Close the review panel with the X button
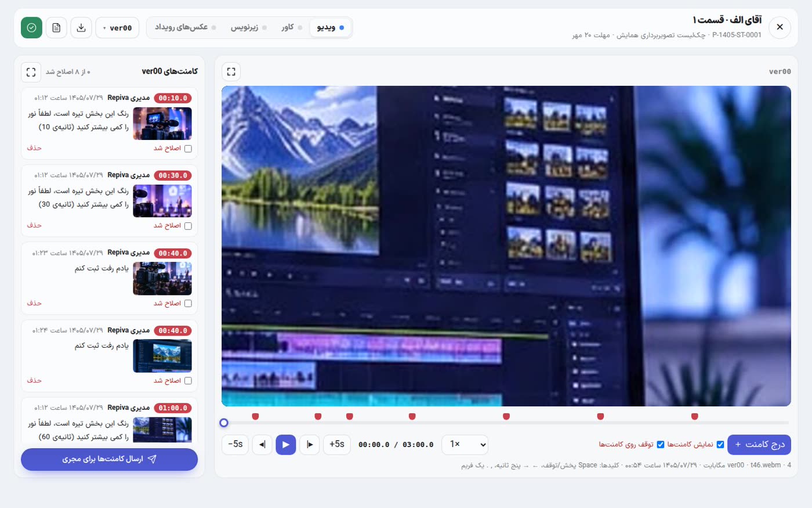This screenshot has width=812, height=508. [x=780, y=27]
